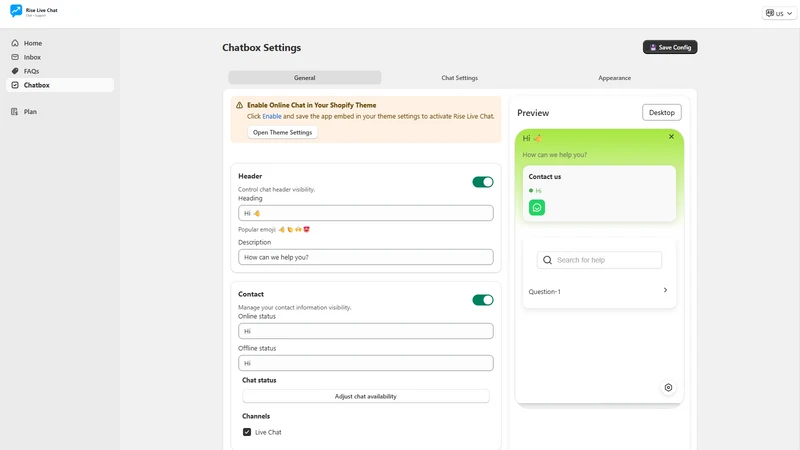Click the warning icon in the banner

239,105
